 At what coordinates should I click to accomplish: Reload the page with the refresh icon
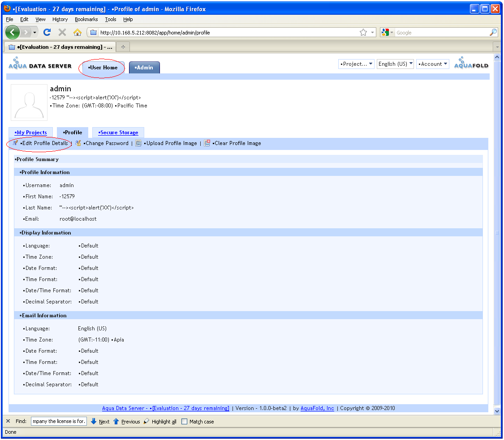click(47, 32)
